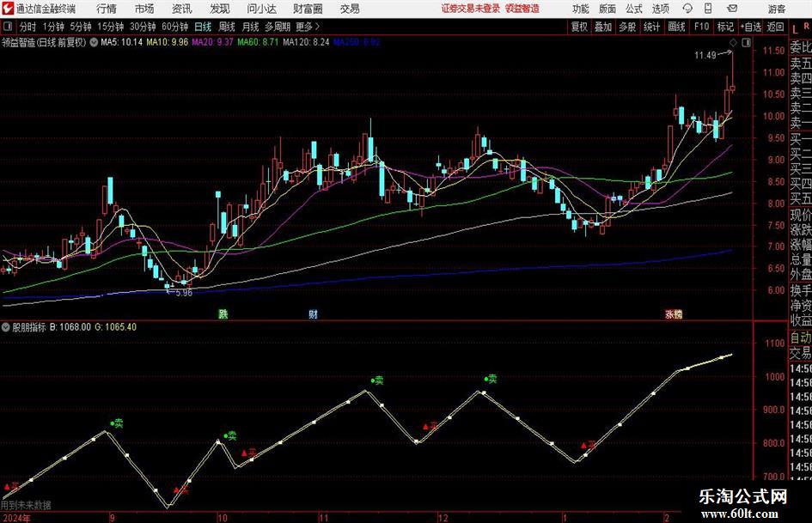Switch to 15分钟 period

pyautogui.click(x=111, y=27)
